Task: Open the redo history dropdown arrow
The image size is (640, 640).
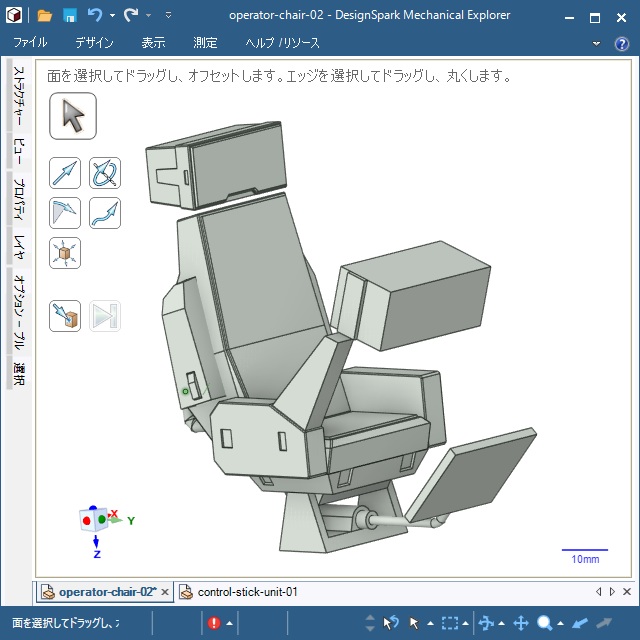Action: 149,16
